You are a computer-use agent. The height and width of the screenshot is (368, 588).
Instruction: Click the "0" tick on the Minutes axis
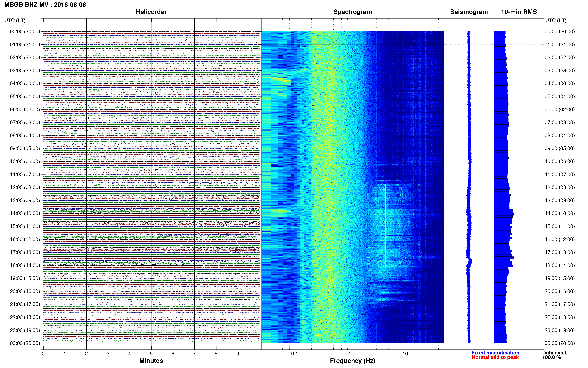(x=43, y=354)
